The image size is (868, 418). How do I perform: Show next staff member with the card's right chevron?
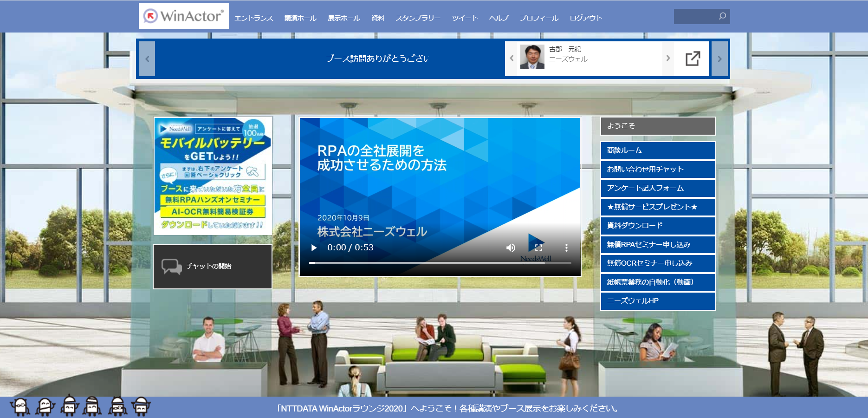pos(668,59)
